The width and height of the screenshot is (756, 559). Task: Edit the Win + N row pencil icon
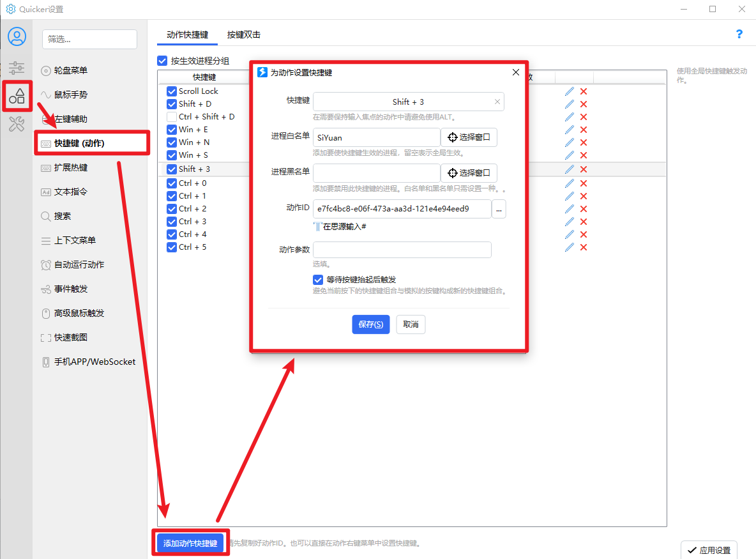click(x=570, y=142)
